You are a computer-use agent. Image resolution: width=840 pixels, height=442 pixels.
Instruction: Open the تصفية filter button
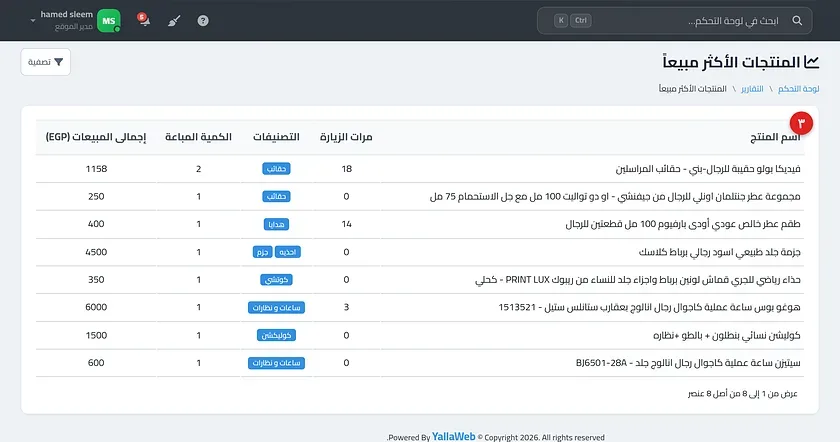click(x=46, y=62)
